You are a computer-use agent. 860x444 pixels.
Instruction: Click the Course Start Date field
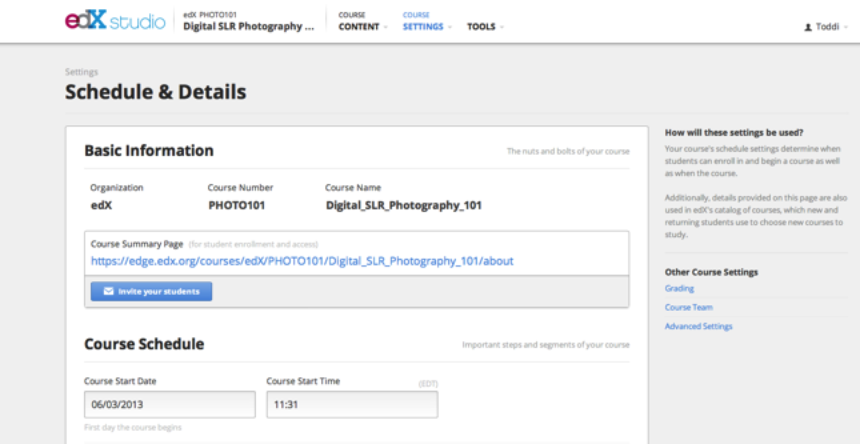pos(169,405)
